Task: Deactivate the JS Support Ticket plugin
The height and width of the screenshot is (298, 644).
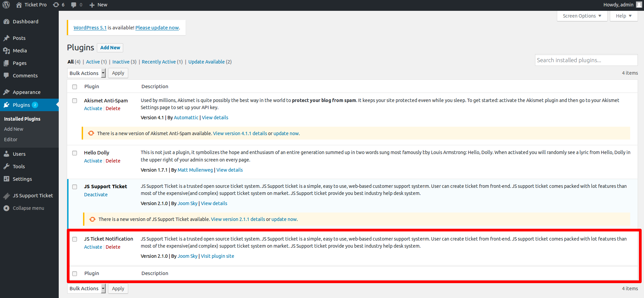Action: point(96,195)
